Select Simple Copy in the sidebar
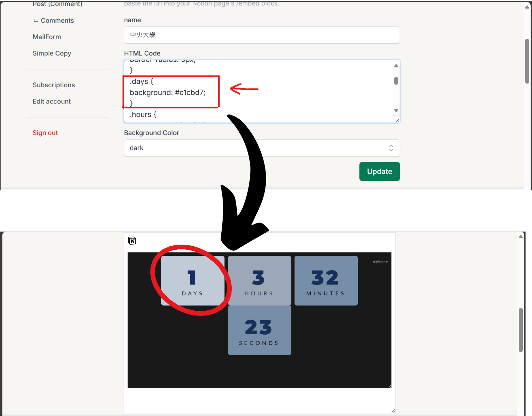532x416 pixels. pyautogui.click(x=52, y=53)
